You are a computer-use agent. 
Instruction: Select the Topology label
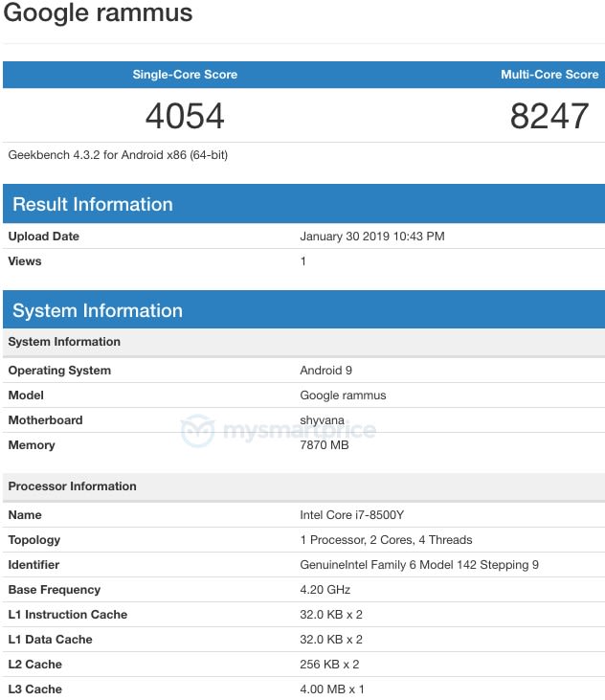coord(34,540)
